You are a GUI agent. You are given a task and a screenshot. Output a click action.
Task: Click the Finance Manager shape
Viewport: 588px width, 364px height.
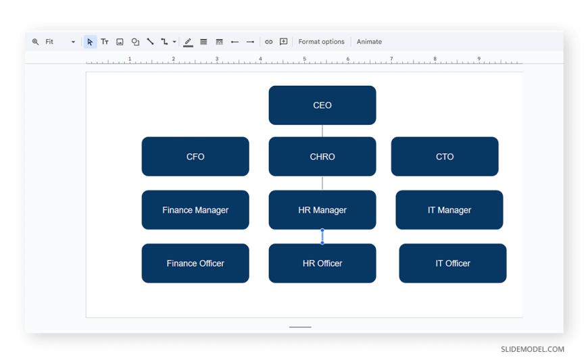click(195, 210)
